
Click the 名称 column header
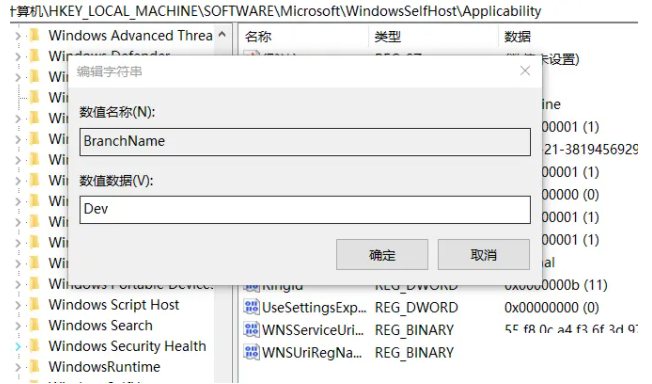(304, 37)
